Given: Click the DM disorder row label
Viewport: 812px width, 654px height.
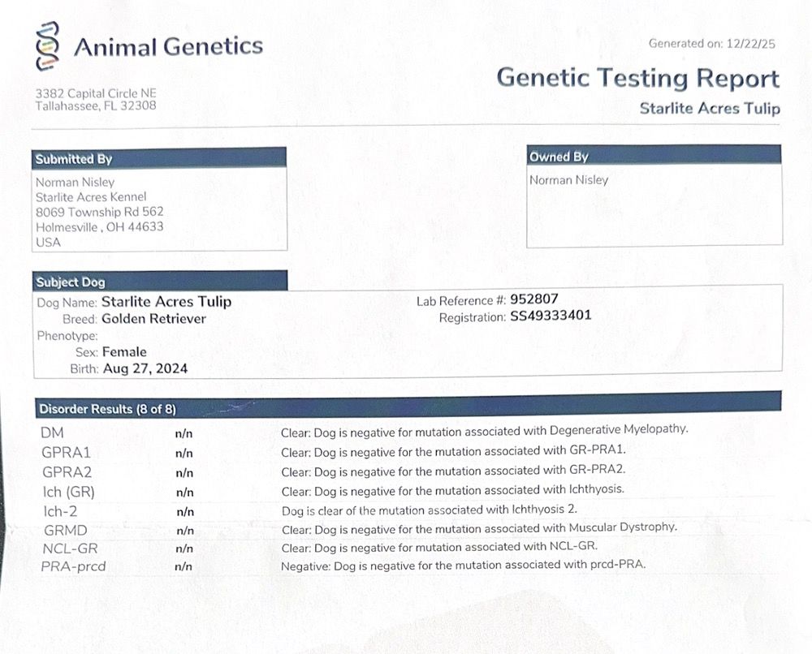Looking at the screenshot, I should pyautogui.click(x=52, y=432).
